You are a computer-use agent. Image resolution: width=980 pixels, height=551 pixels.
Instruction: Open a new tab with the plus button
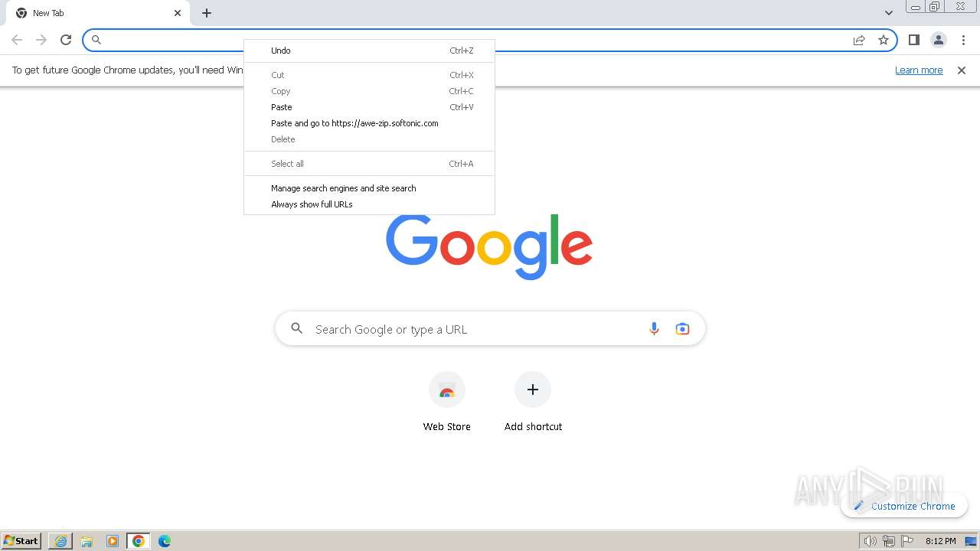click(x=207, y=13)
